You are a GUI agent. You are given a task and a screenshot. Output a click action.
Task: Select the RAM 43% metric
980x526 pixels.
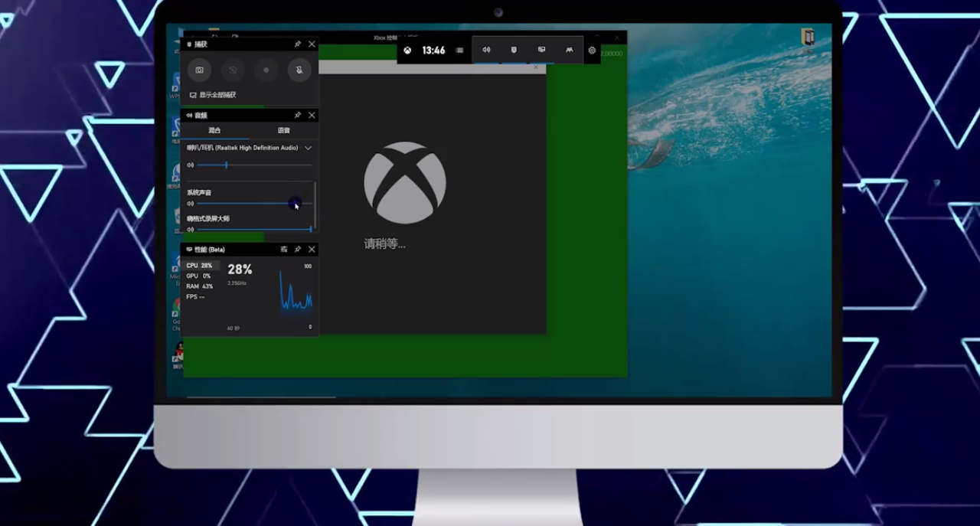[x=200, y=286]
